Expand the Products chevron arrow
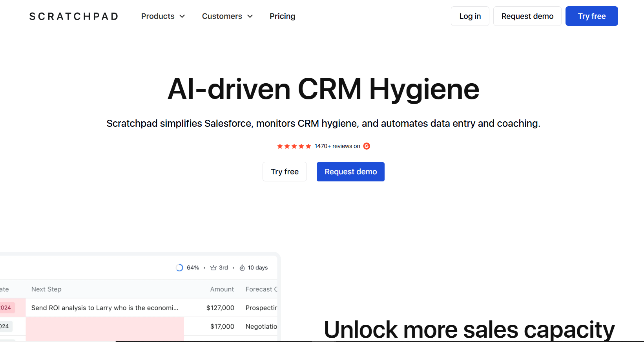This screenshot has height=342, width=644. click(182, 16)
